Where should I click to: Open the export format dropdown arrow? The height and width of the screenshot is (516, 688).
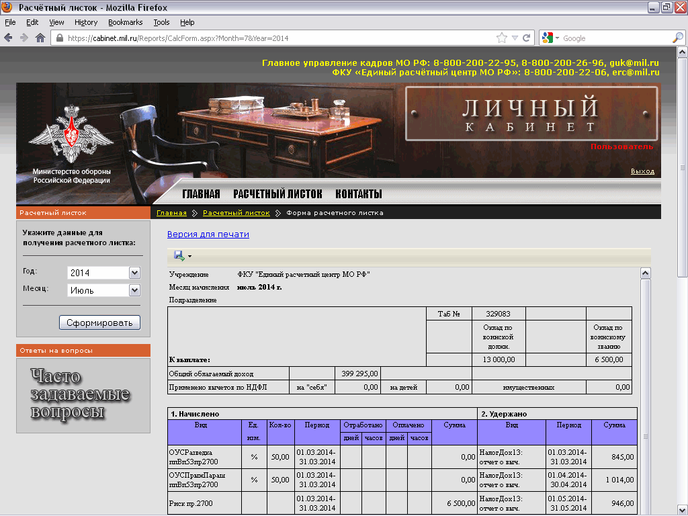[190, 256]
